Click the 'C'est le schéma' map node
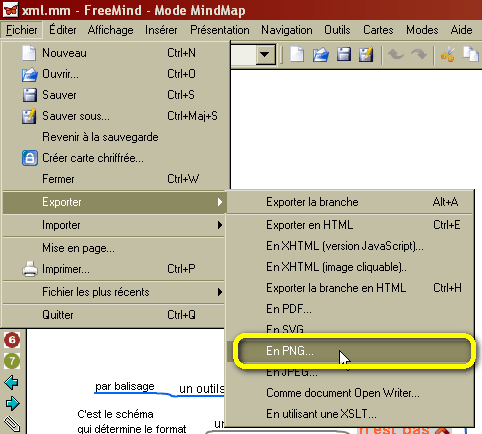This screenshot has height=434, width=482. coord(115,414)
